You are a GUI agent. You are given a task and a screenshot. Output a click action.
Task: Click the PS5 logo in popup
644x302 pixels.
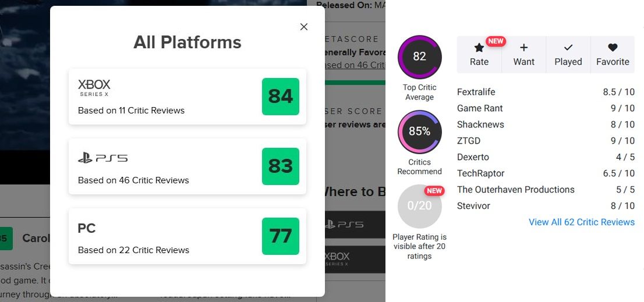coord(102,158)
